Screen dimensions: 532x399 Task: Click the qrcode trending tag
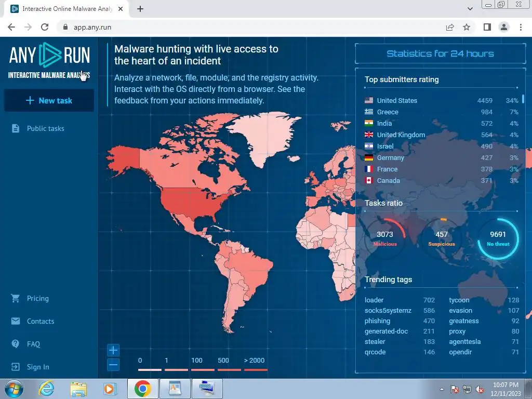tap(375, 352)
